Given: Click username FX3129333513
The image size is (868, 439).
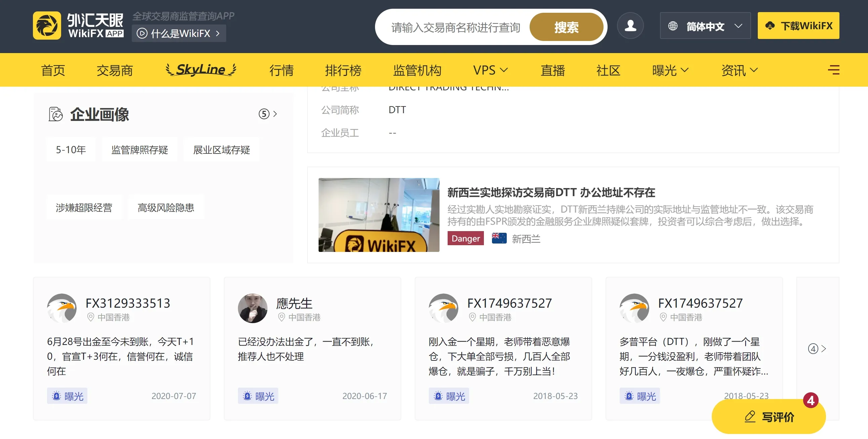Looking at the screenshot, I should click(128, 303).
